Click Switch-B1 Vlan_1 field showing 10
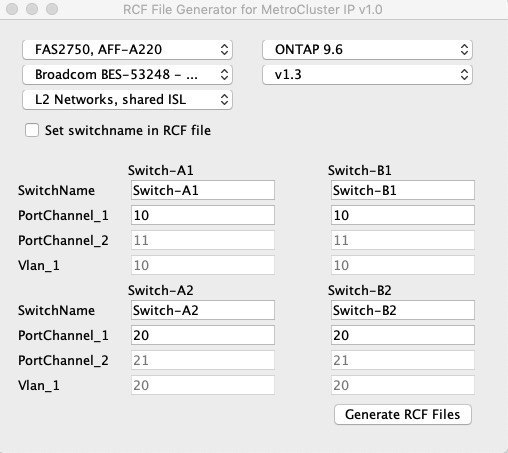Image resolution: width=508 pixels, height=453 pixels. [403, 265]
